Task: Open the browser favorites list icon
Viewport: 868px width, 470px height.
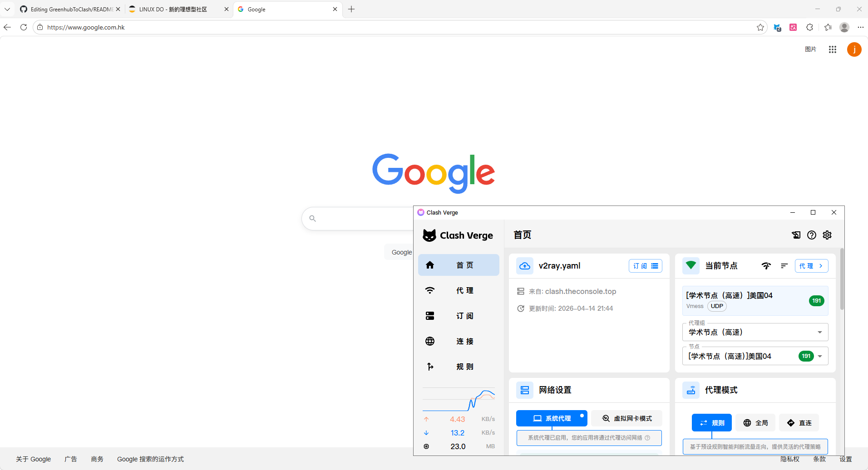Action: (828, 27)
